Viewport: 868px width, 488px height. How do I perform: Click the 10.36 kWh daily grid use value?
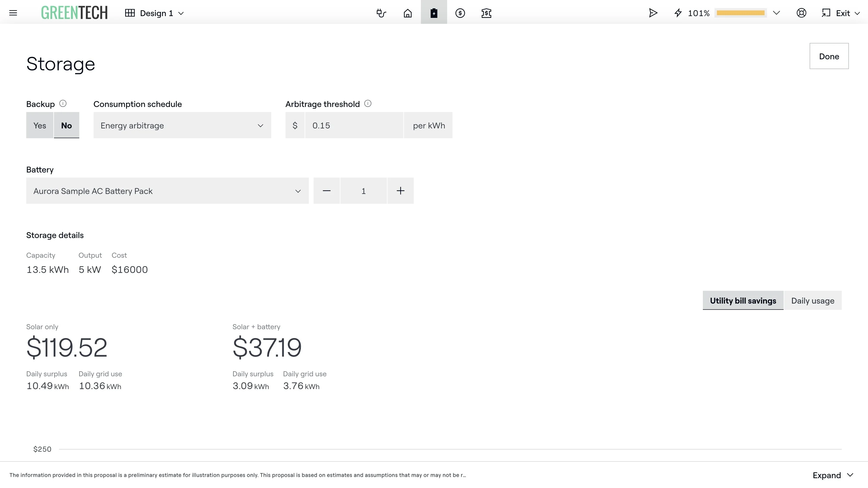[100, 386]
